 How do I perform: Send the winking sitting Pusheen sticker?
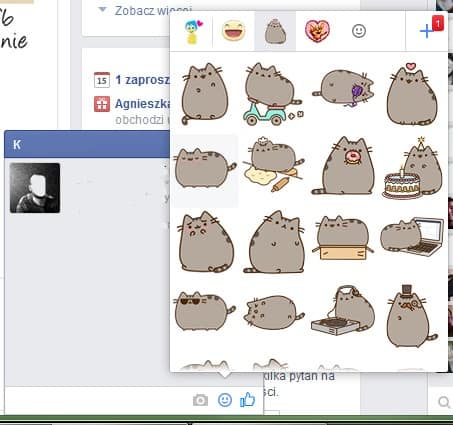[204, 94]
